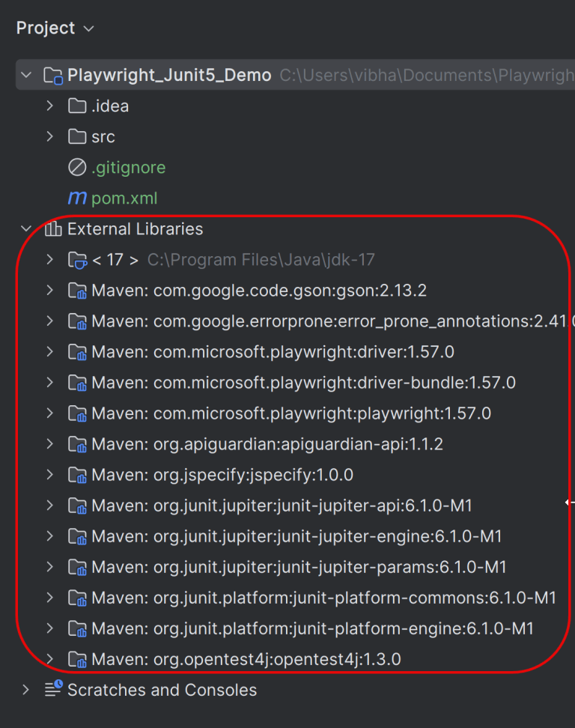Expand the .idea folder chevron
Image resolution: width=575 pixels, height=728 pixels.
pos(50,106)
